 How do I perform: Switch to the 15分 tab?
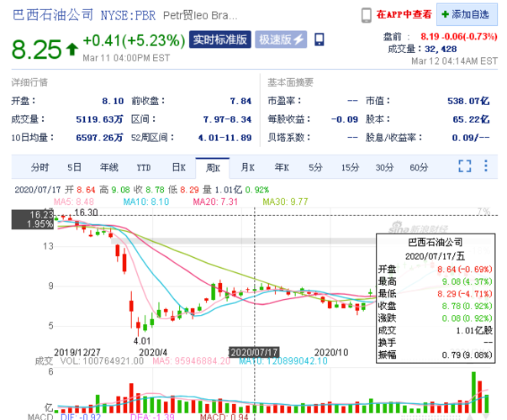pos(350,167)
